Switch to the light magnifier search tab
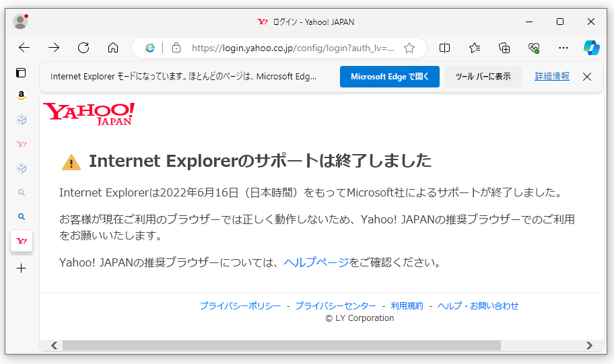This screenshot has height=364, width=614. [22, 192]
